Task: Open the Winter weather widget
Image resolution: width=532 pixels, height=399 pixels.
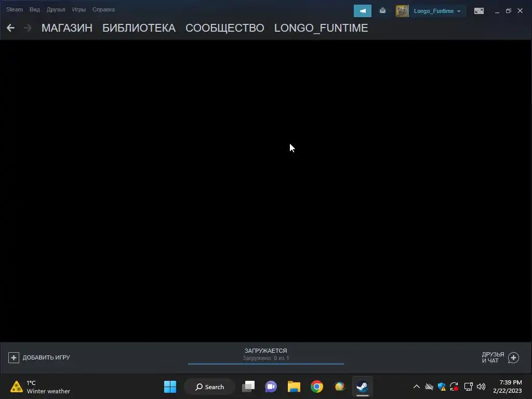Action: (40, 387)
